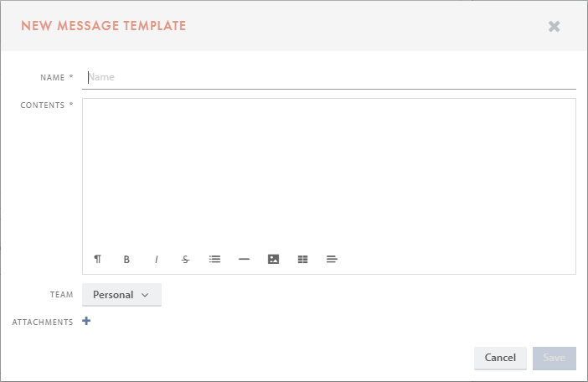588x382 pixels.
Task: Close the New Message Template dialog
Action: pos(554,26)
